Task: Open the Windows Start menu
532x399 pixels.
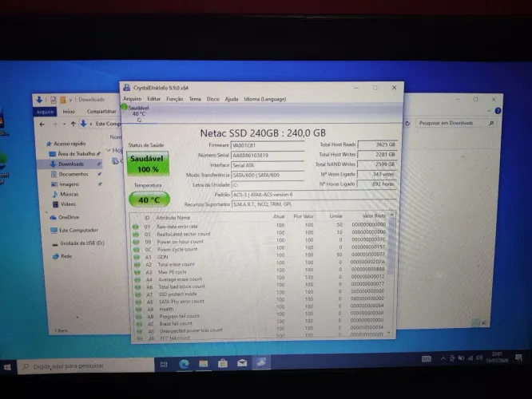Action: pyautogui.click(x=7, y=367)
